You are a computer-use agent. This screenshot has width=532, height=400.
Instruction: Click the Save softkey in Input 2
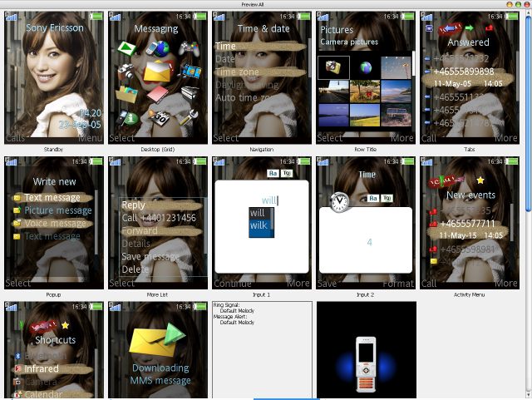(x=327, y=284)
